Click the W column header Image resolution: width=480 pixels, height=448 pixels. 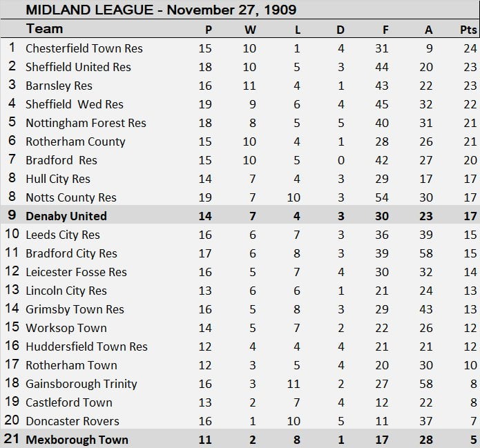pyautogui.click(x=250, y=30)
